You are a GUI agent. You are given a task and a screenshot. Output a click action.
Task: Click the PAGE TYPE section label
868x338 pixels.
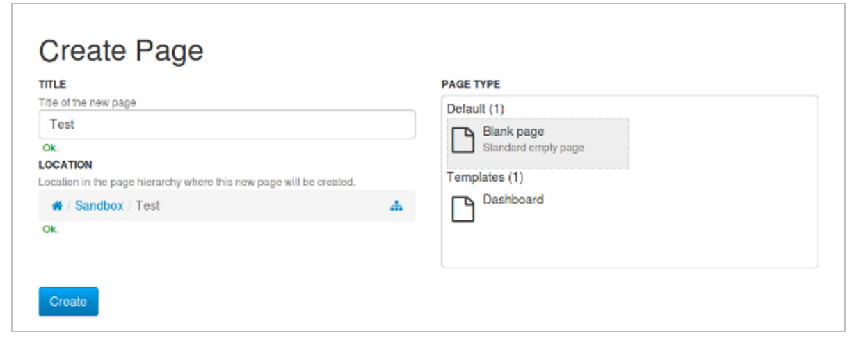click(470, 85)
